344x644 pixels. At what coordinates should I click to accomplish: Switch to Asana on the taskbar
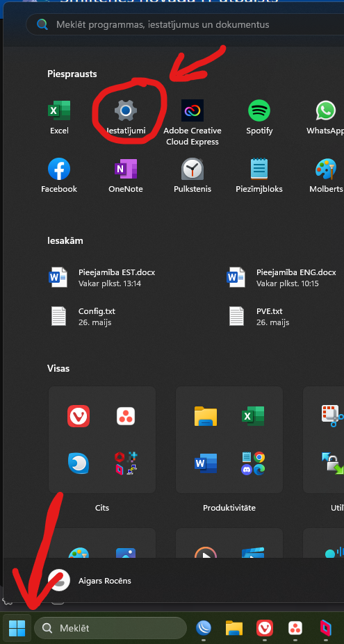click(x=295, y=628)
